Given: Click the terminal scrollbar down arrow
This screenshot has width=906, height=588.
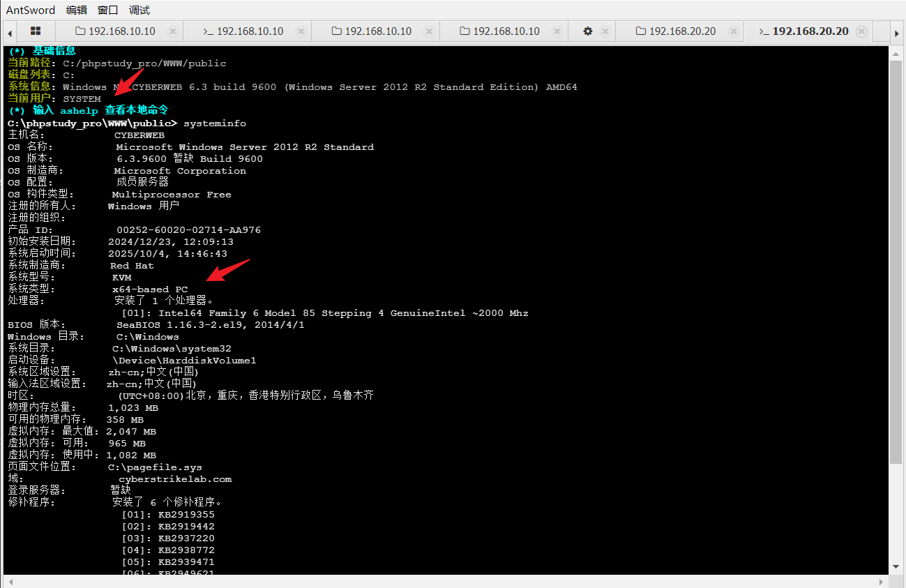Looking at the screenshot, I should [896, 566].
